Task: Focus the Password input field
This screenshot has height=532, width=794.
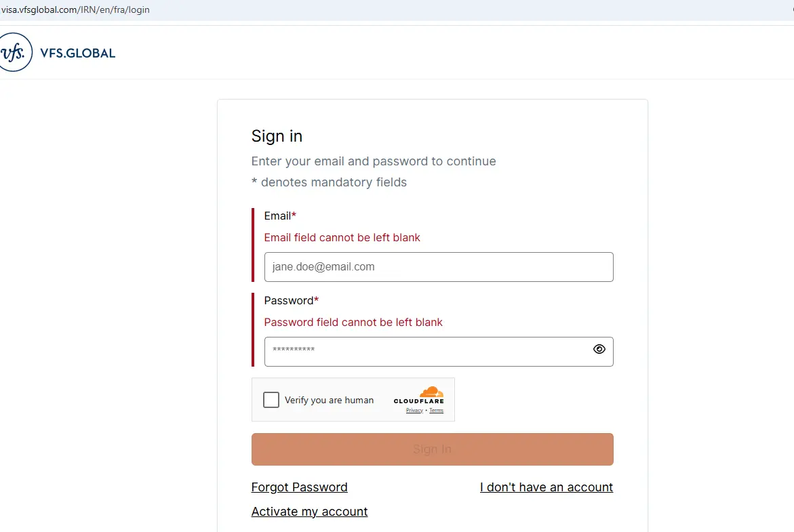Action: tap(439, 351)
